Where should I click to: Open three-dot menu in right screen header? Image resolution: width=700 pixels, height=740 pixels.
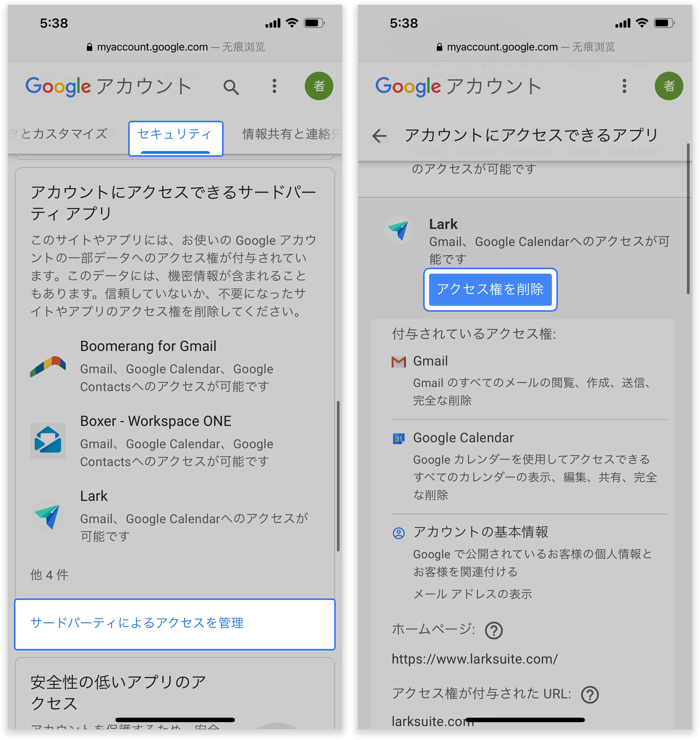point(624,86)
